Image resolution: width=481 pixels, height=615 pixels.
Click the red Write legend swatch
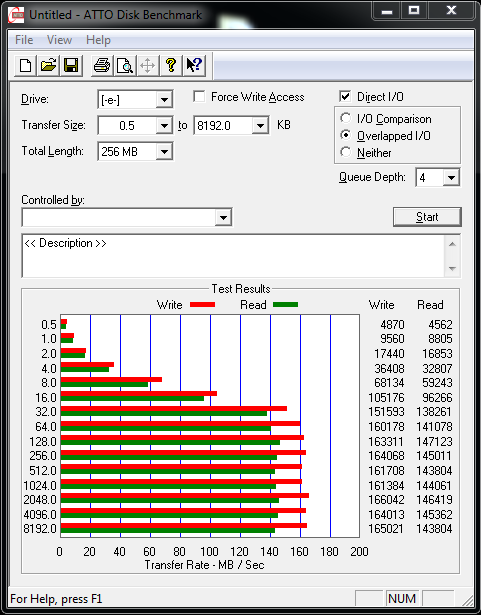click(x=202, y=304)
